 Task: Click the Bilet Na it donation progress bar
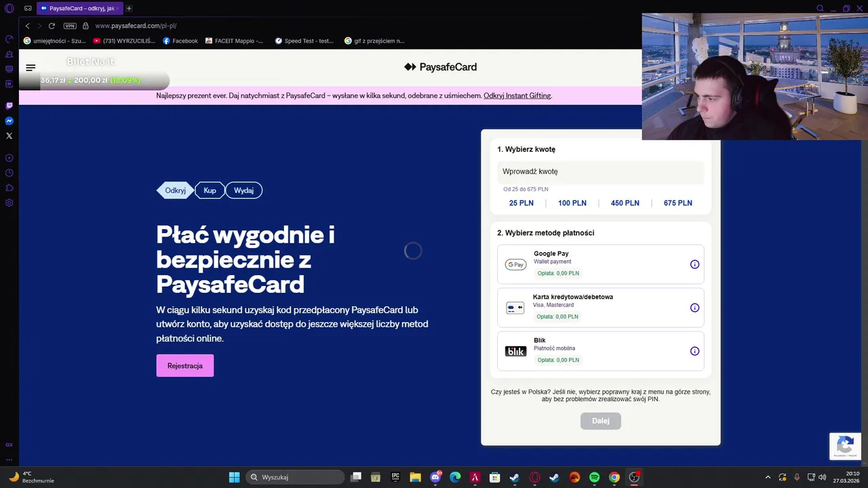coord(94,80)
